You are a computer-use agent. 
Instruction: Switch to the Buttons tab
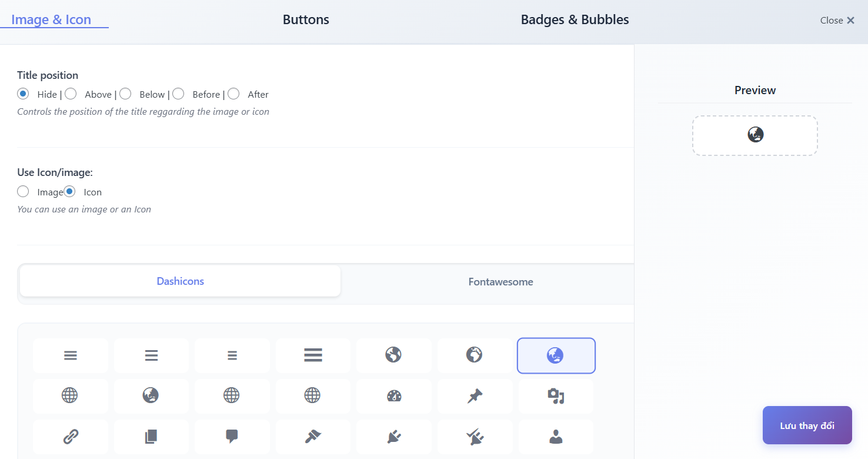coord(306,19)
